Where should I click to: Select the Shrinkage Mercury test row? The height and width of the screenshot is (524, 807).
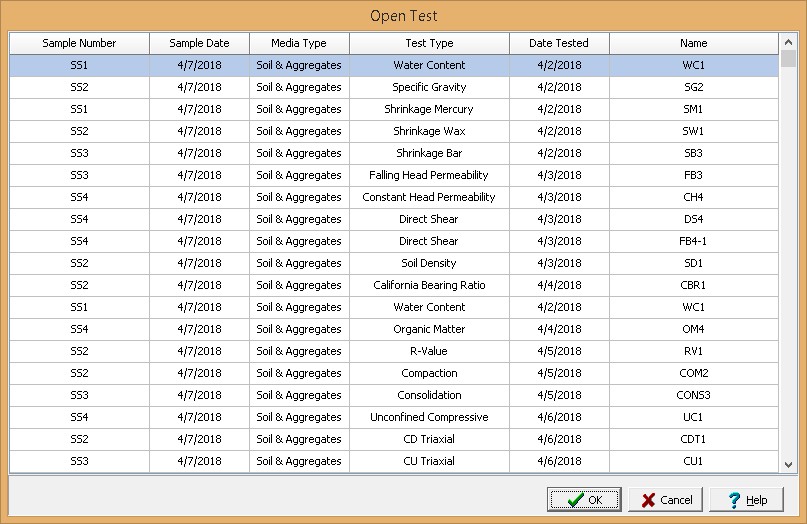(429, 109)
